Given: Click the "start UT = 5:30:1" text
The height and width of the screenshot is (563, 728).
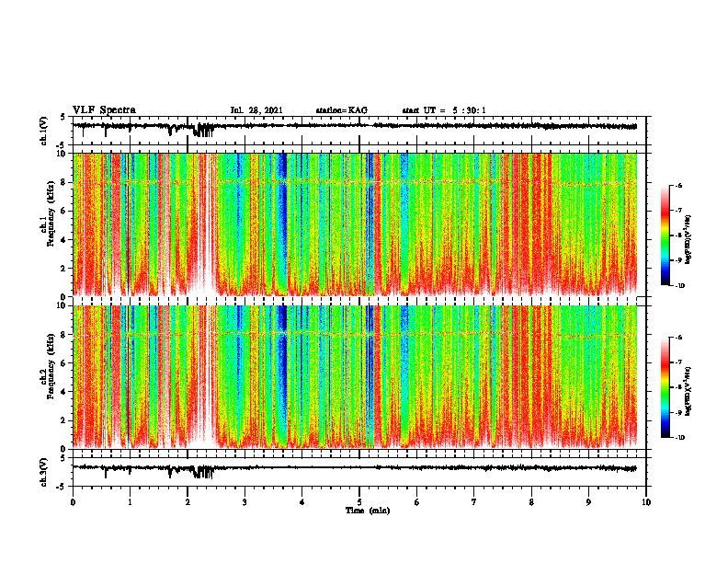Looking at the screenshot, I should (x=444, y=110).
